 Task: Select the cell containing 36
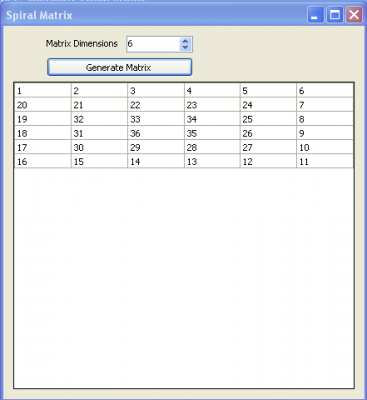coord(156,133)
